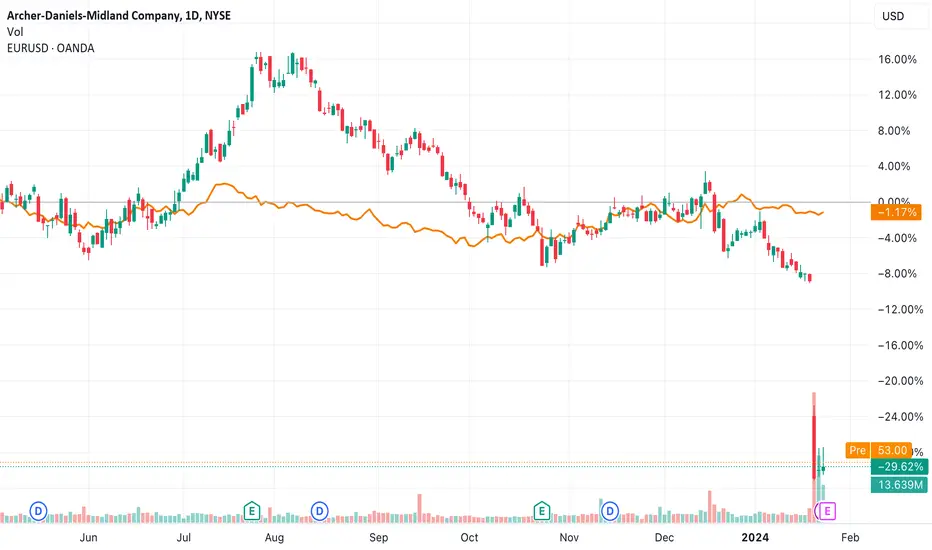The width and height of the screenshot is (932, 550).
Task: Click the Archer-Daniels-Midland Company chart title
Action: tap(119, 15)
